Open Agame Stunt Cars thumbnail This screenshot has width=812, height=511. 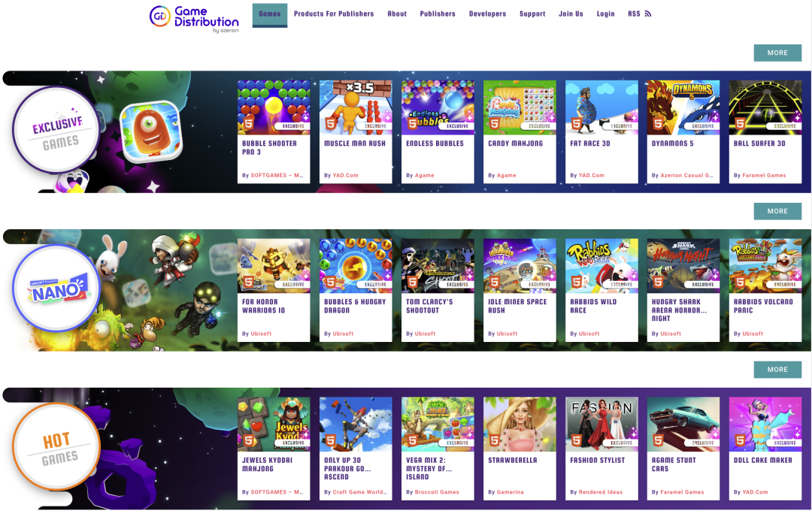click(x=683, y=424)
